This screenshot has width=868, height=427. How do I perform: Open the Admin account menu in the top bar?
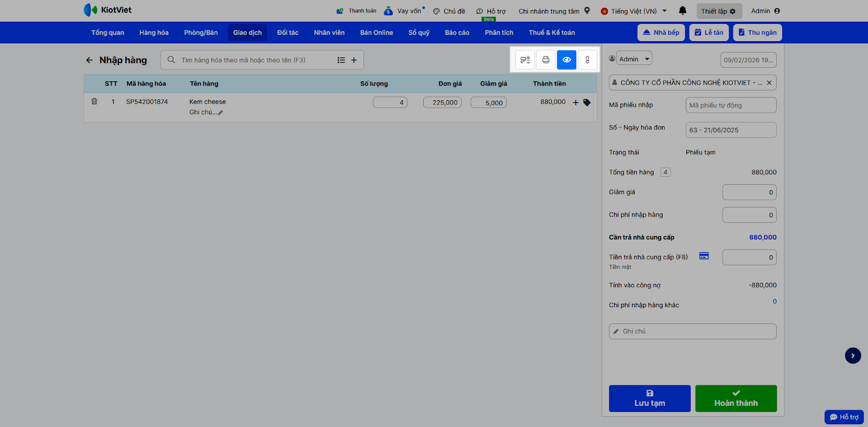[x=765, y=11]
